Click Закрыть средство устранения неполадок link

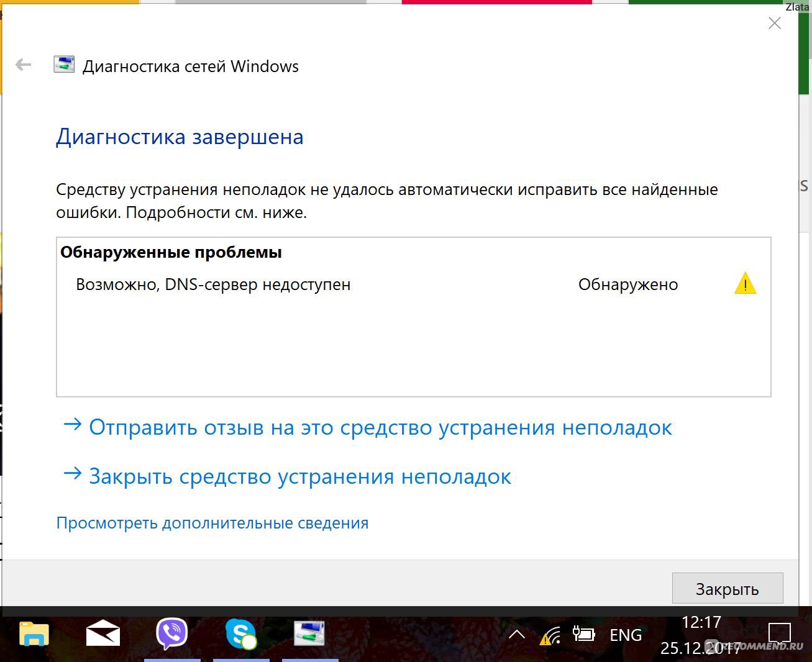click(x=287, y=476)
